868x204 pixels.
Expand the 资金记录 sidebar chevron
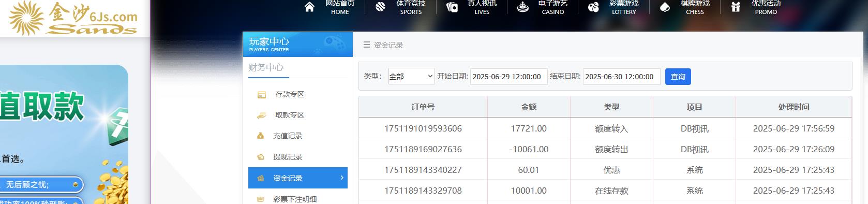click(342, 178)
